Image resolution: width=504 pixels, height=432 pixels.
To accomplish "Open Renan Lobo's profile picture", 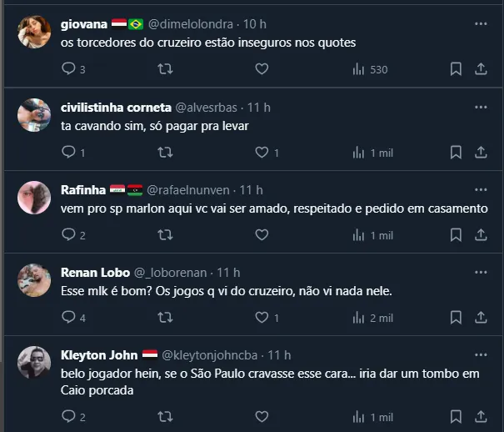I will (34, 279).
